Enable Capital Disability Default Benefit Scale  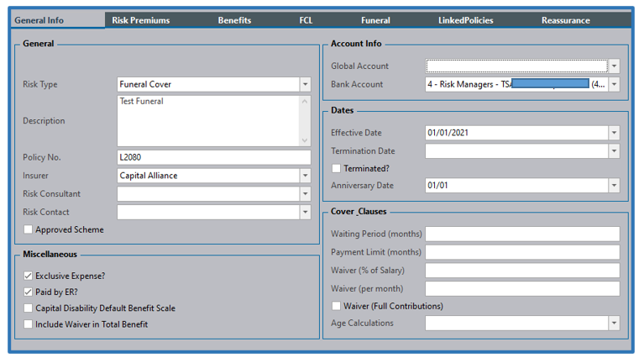(x=28, y=308)
